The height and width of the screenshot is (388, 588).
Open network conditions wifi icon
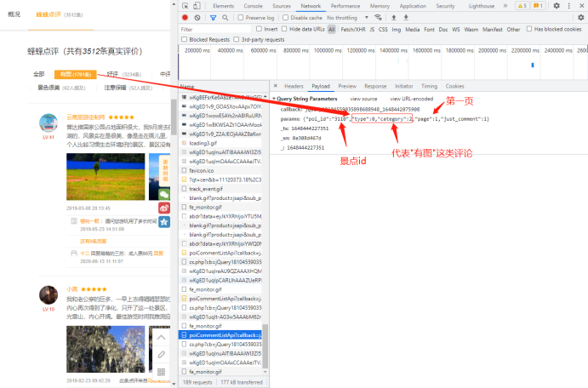378,17
